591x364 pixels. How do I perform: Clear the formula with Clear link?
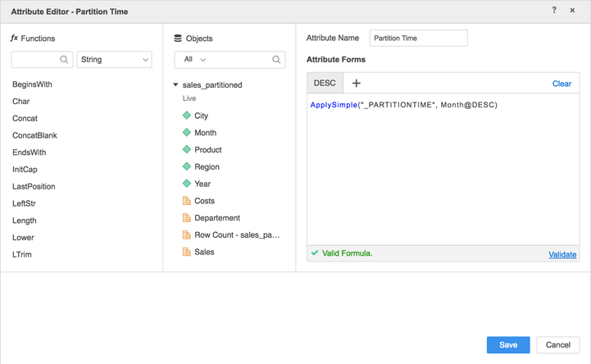click(x=561, y=84)
